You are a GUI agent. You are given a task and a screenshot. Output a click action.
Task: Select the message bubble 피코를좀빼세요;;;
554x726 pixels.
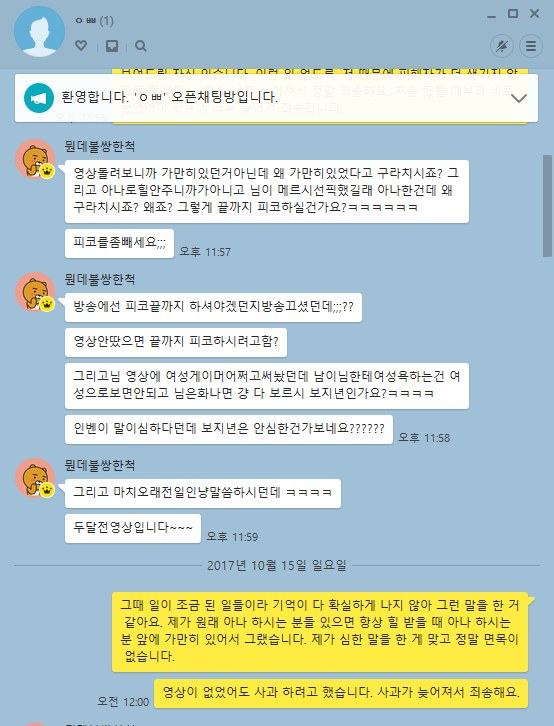[x=119, y=243]
